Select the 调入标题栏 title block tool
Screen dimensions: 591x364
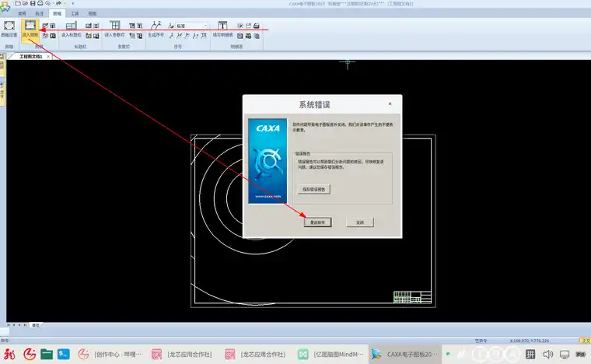pyautogui.click(x=72, y=29)
